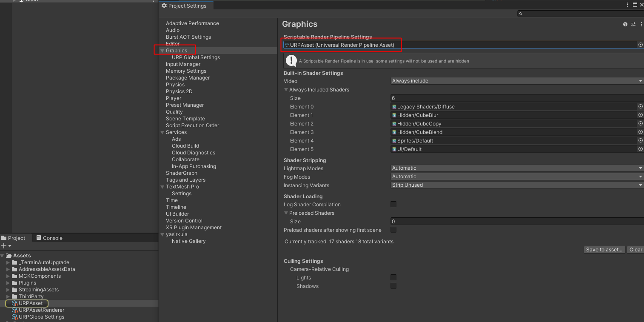Click the plus create-asset icon in Project
Viewport: 644px width, 322px height.
[x=4, y=246]
